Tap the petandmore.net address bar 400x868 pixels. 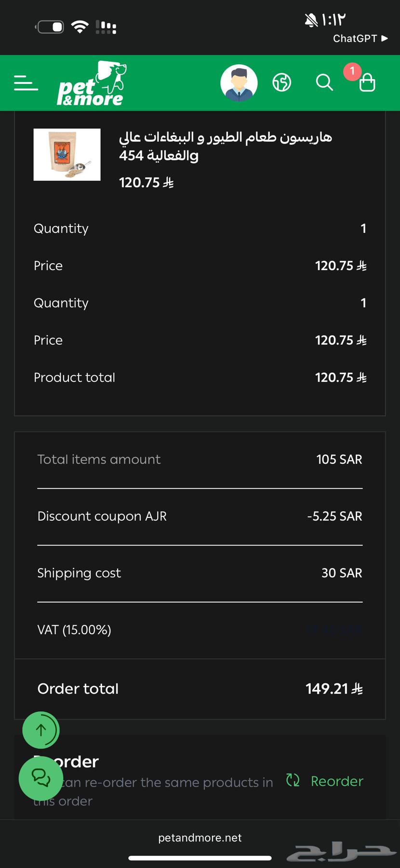point(200,838)
